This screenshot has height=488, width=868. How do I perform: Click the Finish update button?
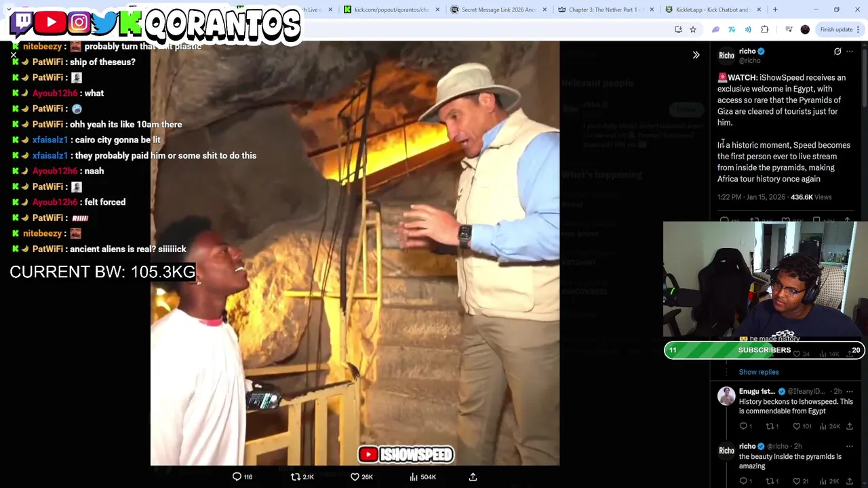(x=840, y=29)
